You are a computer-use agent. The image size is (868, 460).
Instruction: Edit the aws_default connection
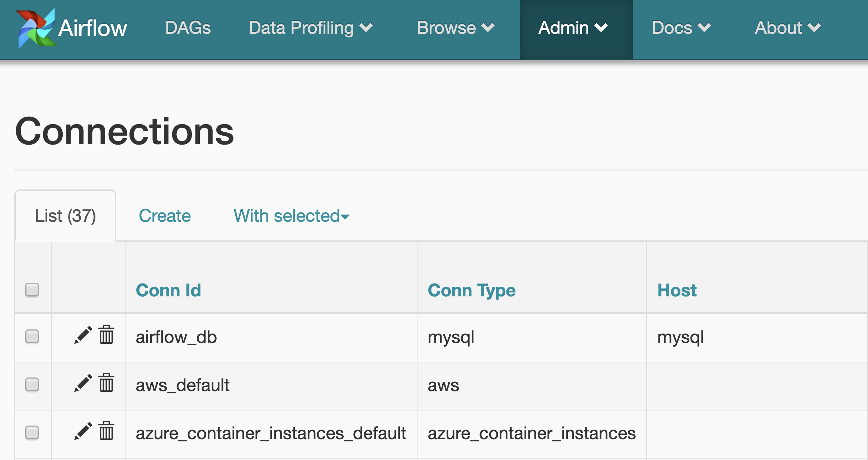point(83,383)
